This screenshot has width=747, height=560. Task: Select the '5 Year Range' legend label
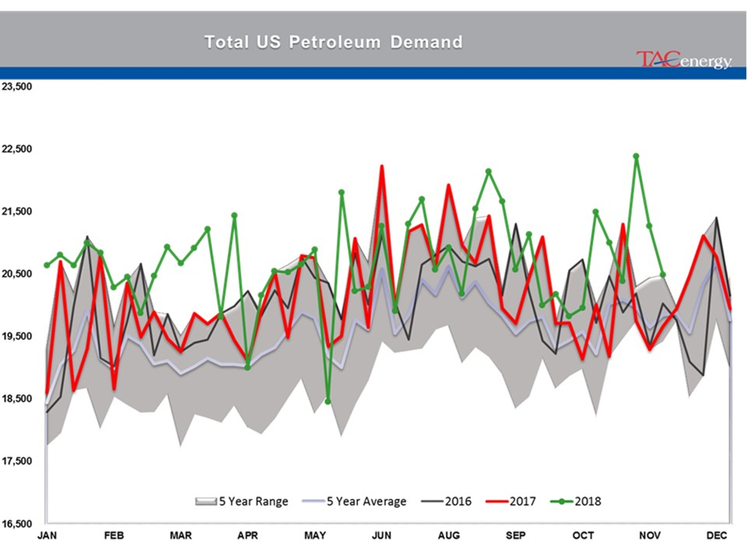254,502
